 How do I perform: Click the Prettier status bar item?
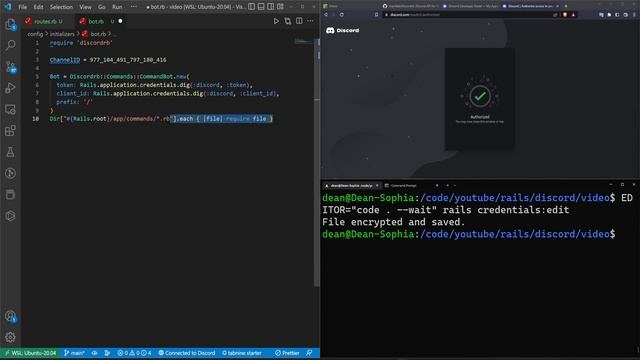287,353
